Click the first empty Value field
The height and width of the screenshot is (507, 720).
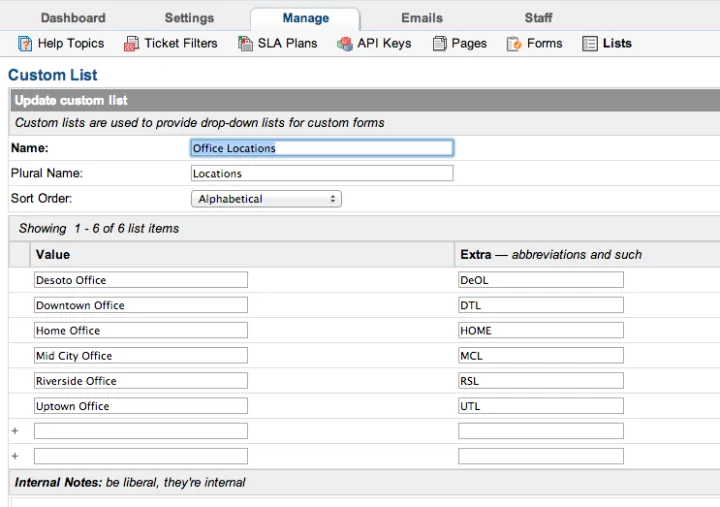pos(141,431)
